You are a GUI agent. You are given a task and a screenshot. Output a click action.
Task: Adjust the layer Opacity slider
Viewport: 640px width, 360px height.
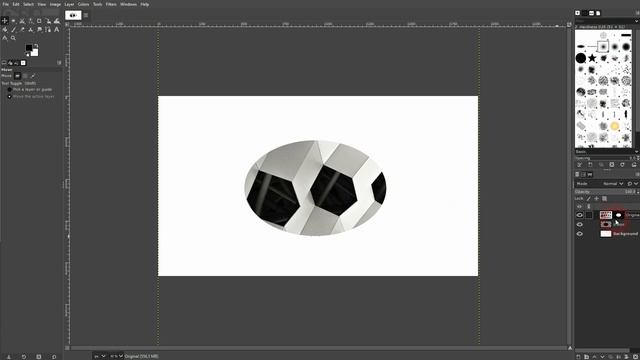(x=607, y=192)
